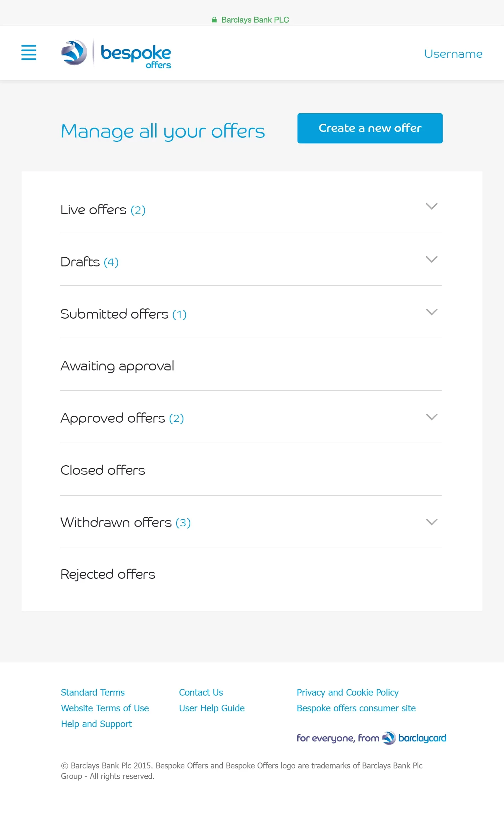Image resolution: width=504 pixels, height=816 pixels.
Task: View Privacy and Cookie Policy
Action: (347, 692)
